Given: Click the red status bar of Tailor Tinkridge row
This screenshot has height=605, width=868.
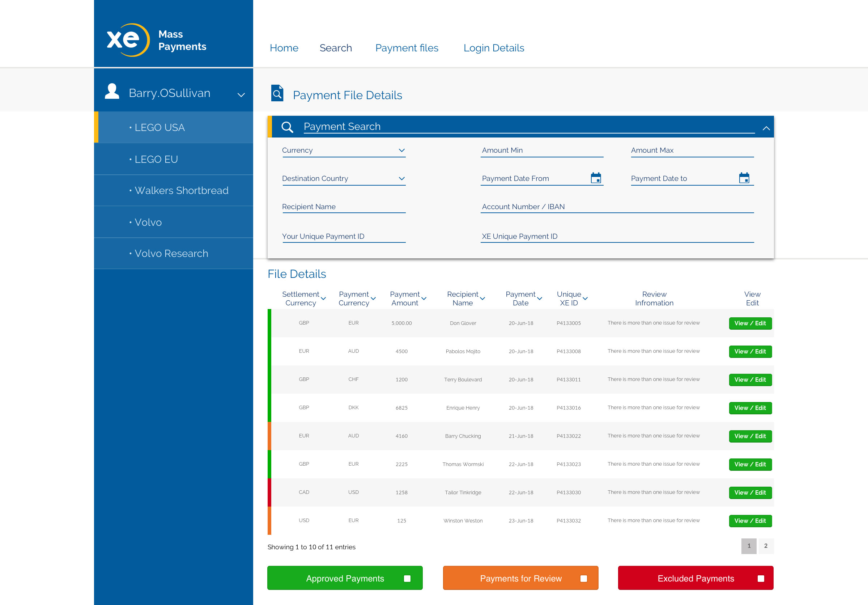Looking at the screenshot, I should point(269,492).
